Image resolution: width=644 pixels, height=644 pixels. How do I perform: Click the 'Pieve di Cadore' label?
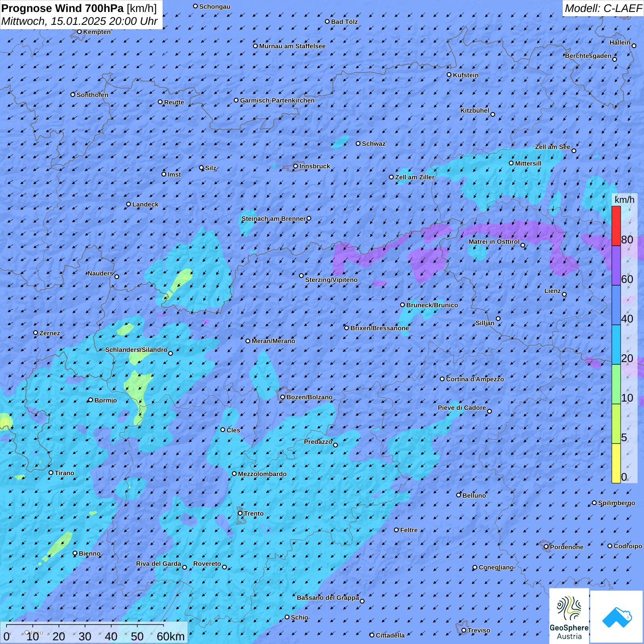[462, 408]
